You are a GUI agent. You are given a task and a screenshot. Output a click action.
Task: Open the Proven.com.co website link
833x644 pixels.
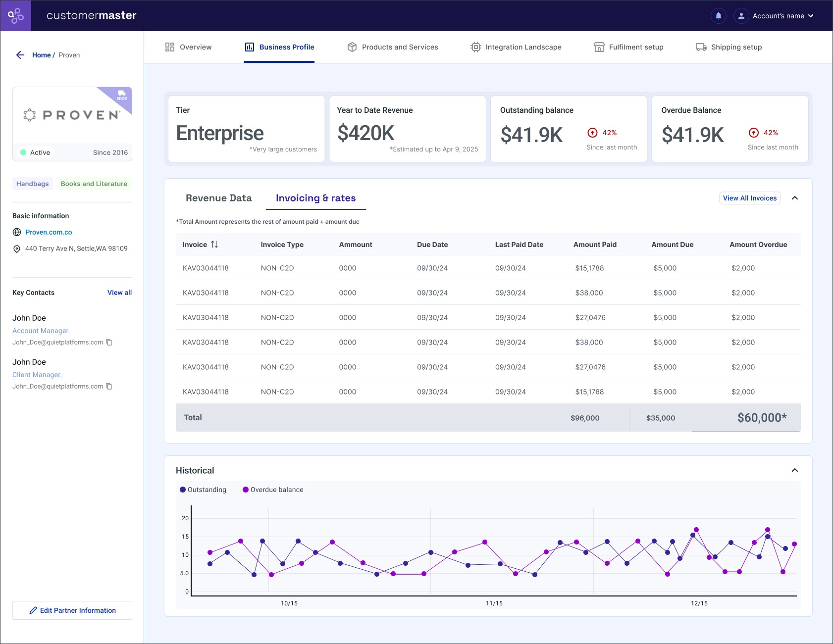tap(49, 232)
